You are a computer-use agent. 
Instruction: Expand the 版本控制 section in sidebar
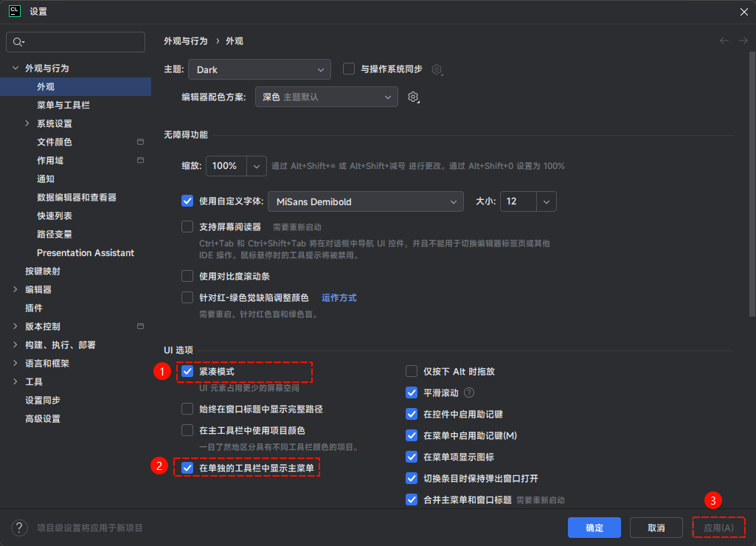click(15, 326)
